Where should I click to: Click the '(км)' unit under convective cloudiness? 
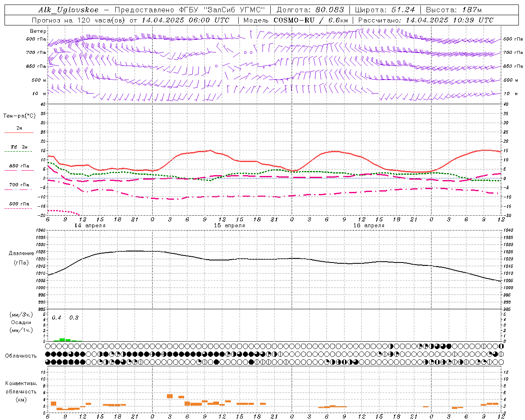coord(21,399)
